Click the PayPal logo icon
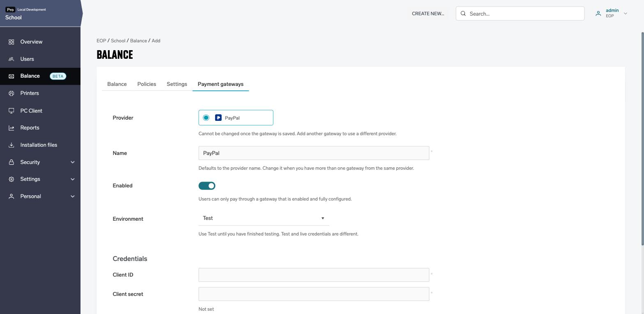The height and width of the screenshot is (314, 644). [x=218, y=118]
